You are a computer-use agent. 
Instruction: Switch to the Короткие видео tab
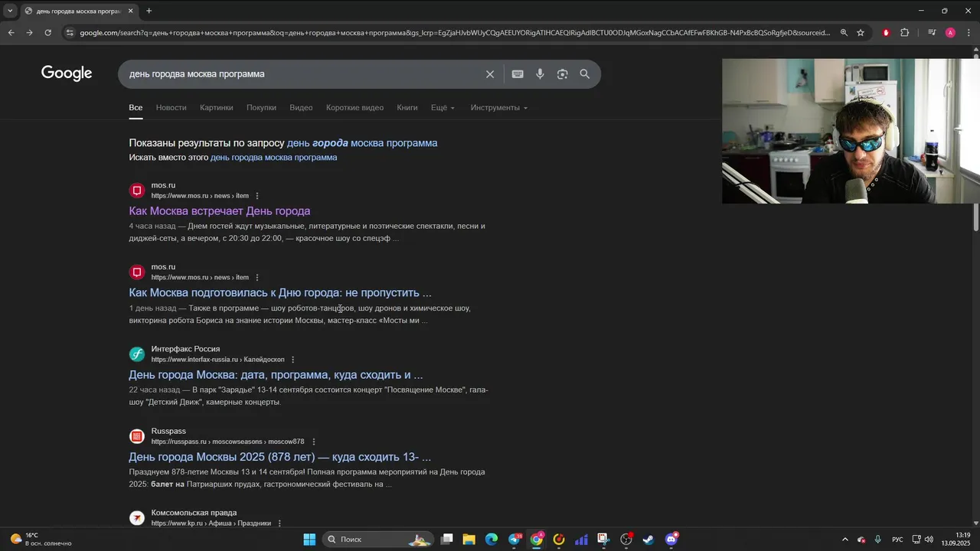(354, 108)
